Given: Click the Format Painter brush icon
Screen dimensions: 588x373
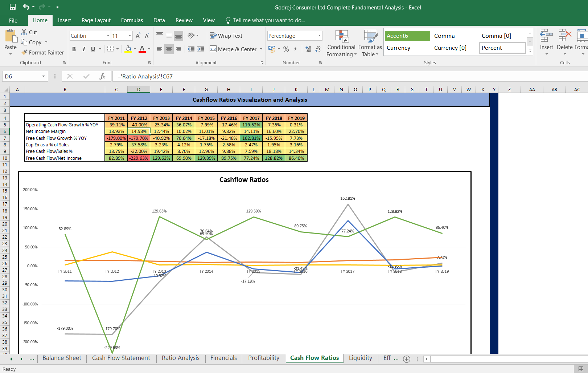Looking at the screenshot, I should (x=24, y=52).
